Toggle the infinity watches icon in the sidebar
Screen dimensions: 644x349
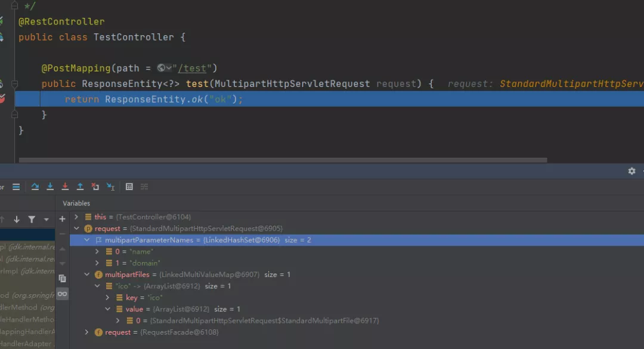click(x=63, y=294)
